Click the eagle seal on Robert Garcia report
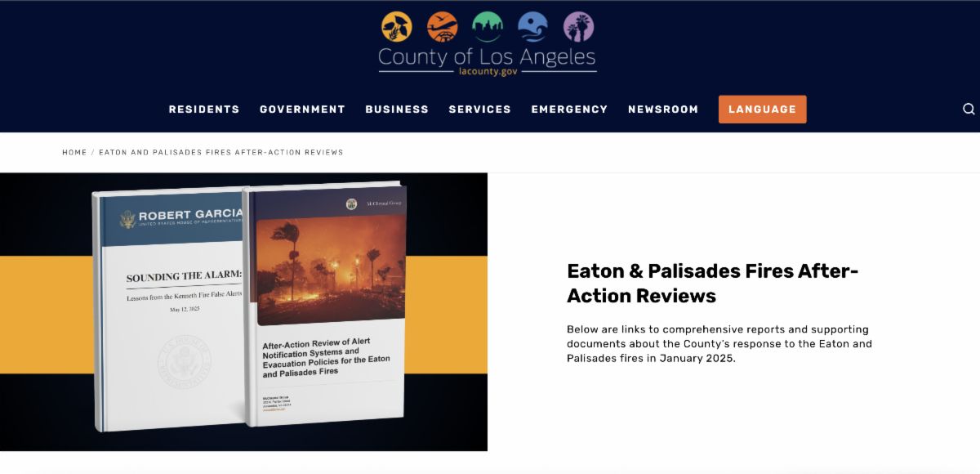This screenshot has width=980, height=474. [x=127, y=219]
